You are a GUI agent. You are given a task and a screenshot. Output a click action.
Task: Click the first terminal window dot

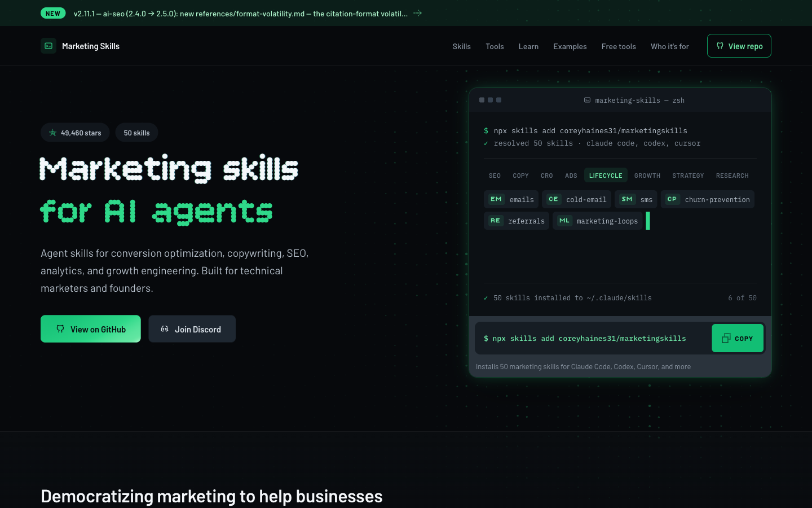[x=482, y=100]
